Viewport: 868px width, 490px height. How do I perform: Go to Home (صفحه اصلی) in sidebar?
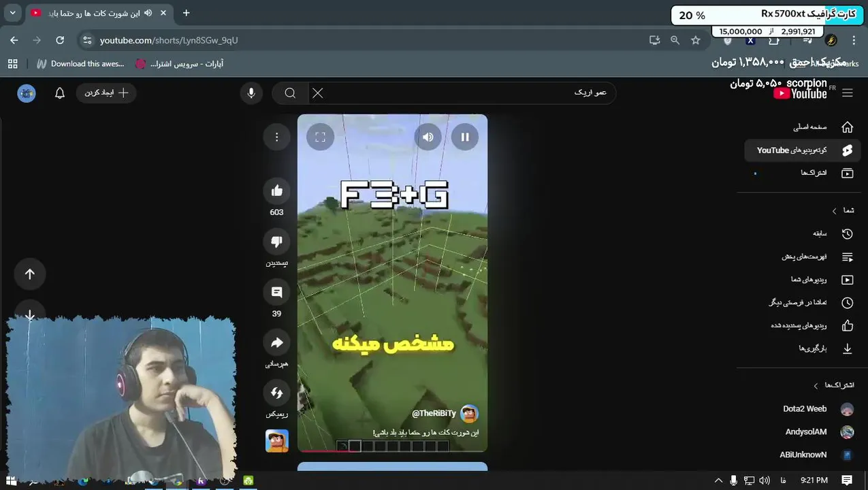click(803, 127)
